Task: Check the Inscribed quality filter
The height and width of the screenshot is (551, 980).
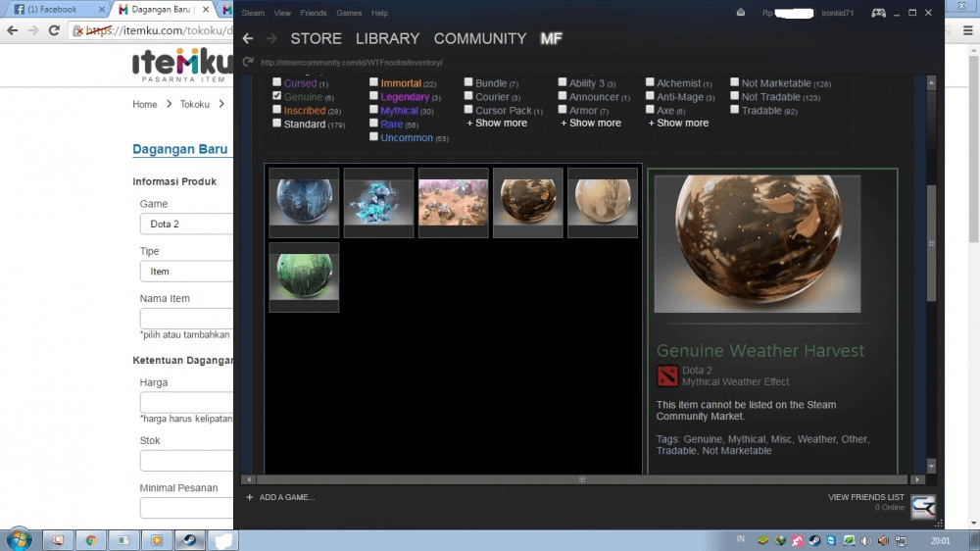Action: pos(277,110)
